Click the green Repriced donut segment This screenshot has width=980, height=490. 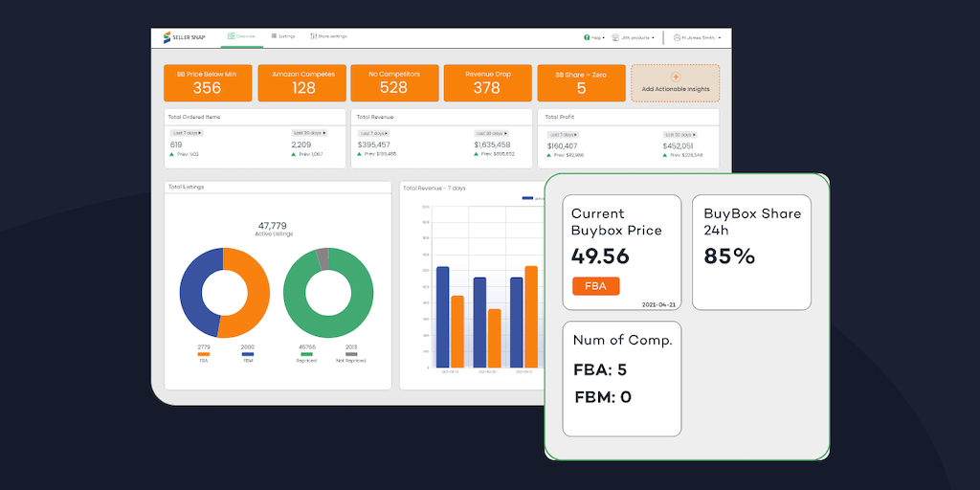tap(328, 325)
